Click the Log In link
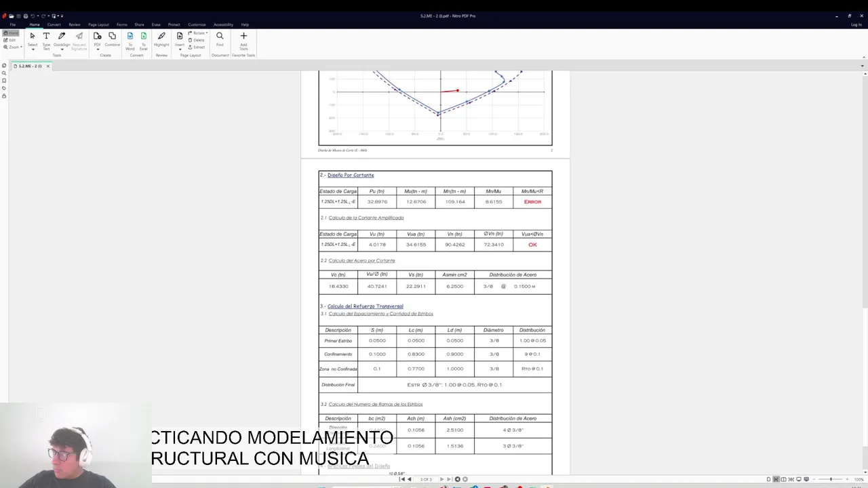 (x=856, y=24)
